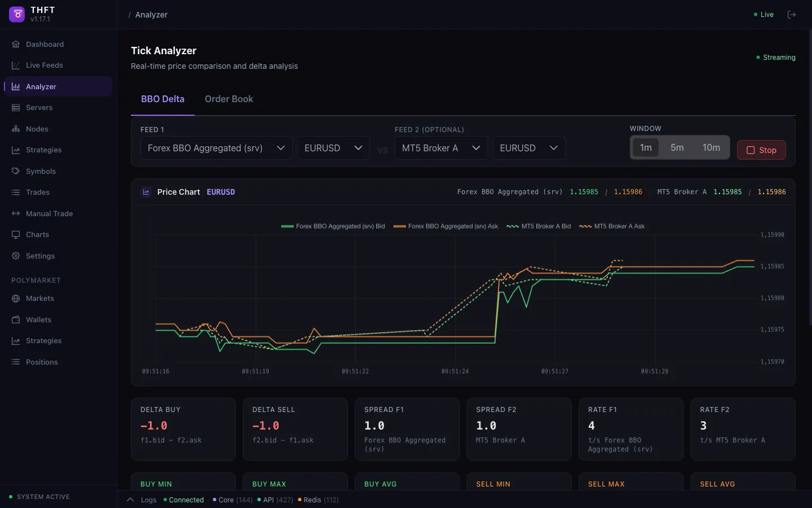Screen dimensions: 812x508
Task: Switch window to 10m
Action: 711,147
